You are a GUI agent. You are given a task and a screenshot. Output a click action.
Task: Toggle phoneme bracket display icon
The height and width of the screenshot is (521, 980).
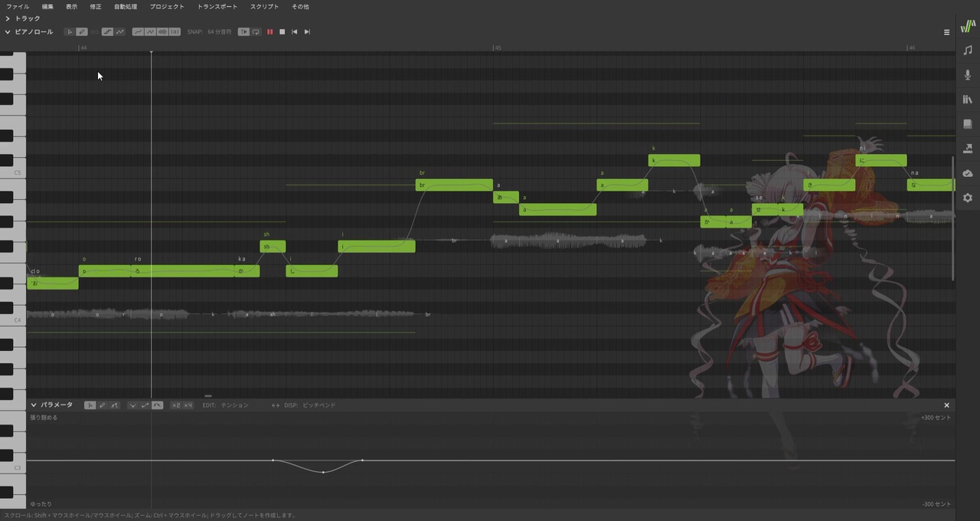175,32
